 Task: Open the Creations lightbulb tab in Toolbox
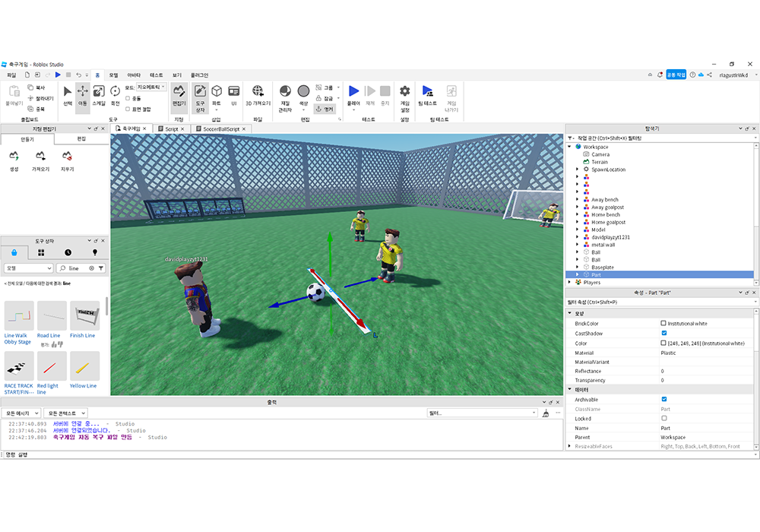point(95,252)
